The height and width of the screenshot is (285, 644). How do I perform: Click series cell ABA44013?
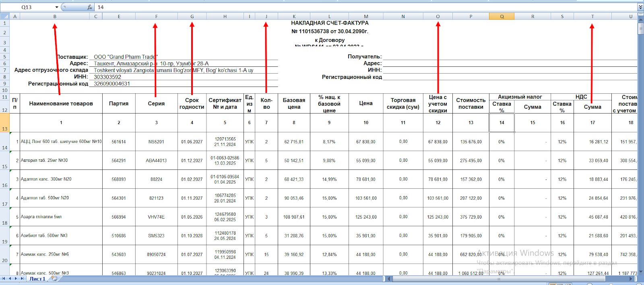click(x=156, y=160)
